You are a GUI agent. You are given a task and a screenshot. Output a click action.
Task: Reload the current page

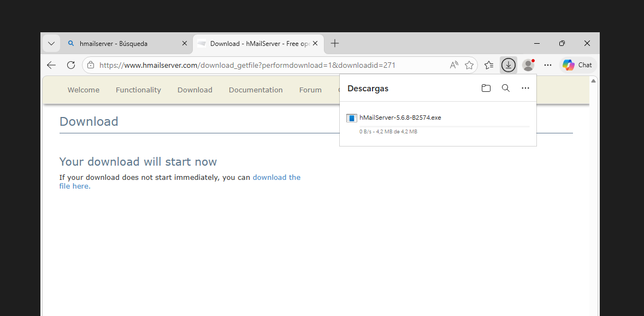tap(71, 65)
